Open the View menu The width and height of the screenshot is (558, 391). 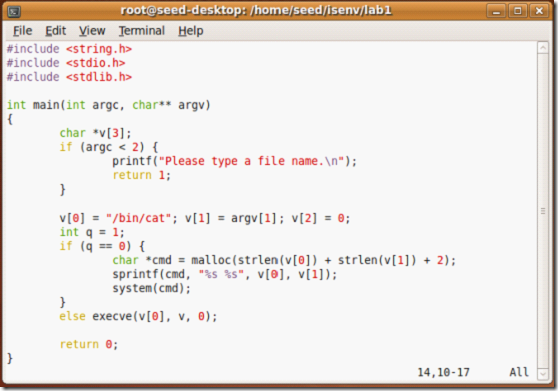click(92, 31)
